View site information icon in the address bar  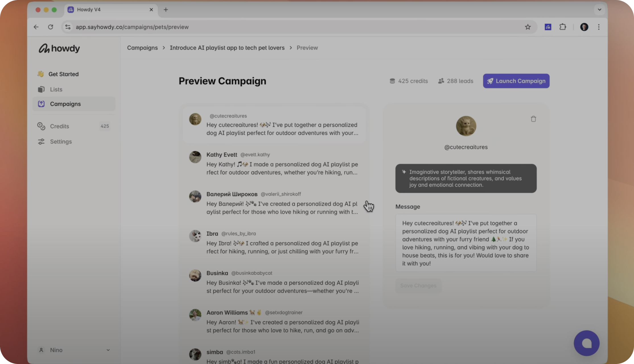point(68,27)
